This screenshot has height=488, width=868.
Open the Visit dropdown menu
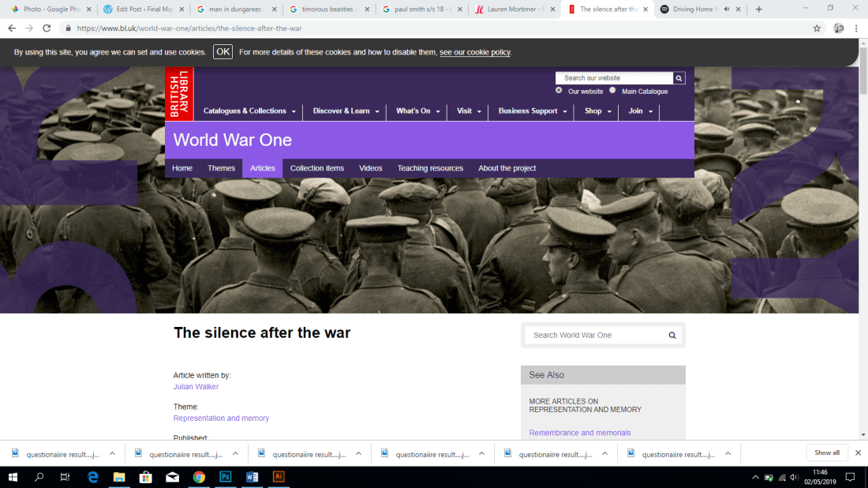[x=467, y=111]
